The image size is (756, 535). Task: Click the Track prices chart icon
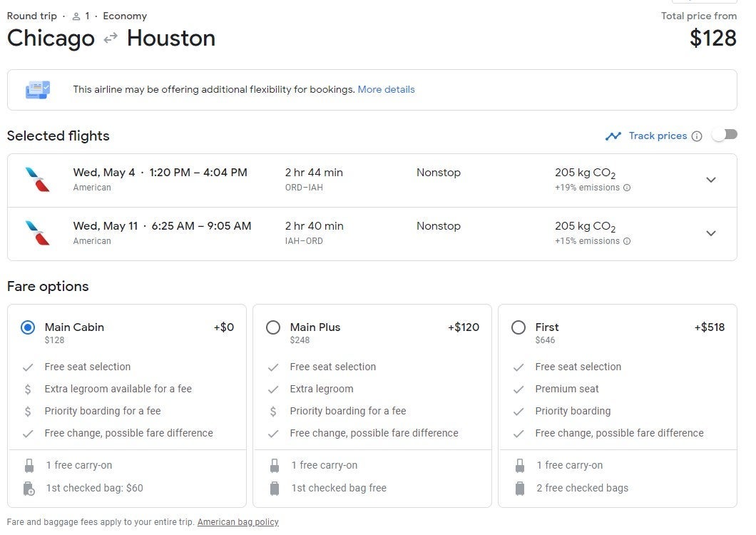[x=613, y=136]
